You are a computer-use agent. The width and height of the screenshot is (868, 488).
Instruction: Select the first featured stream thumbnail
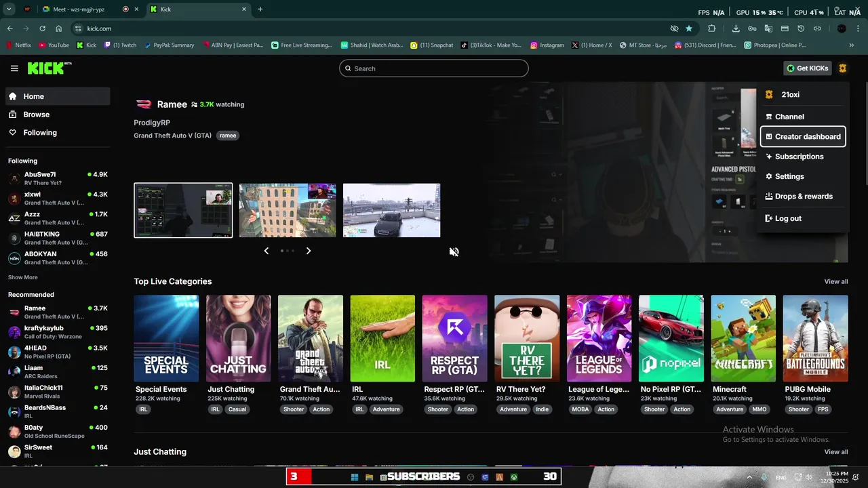pyautogui.click(x=183, y=210)
